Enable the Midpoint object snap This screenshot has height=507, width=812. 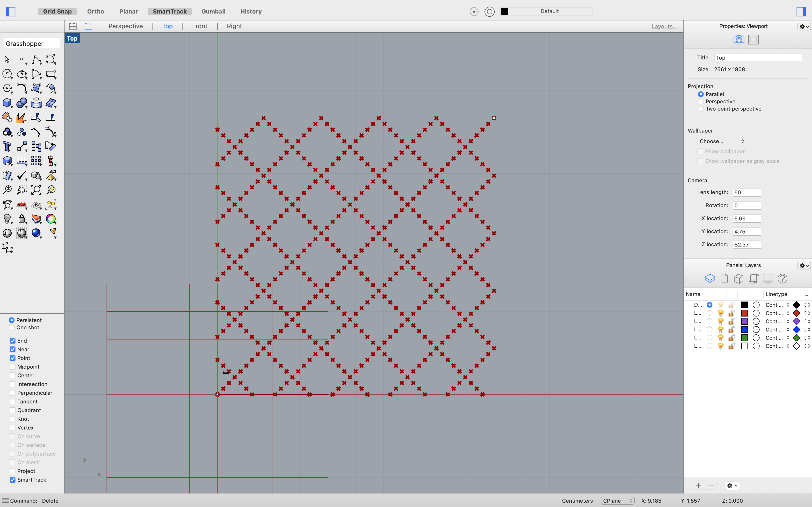point(12,367)
